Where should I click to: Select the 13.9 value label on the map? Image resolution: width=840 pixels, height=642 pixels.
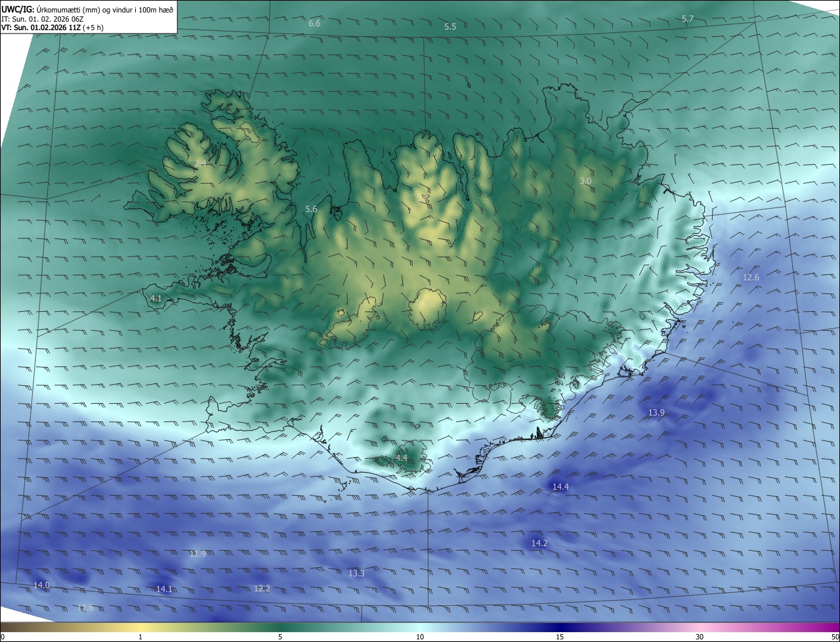click(657, 413)
